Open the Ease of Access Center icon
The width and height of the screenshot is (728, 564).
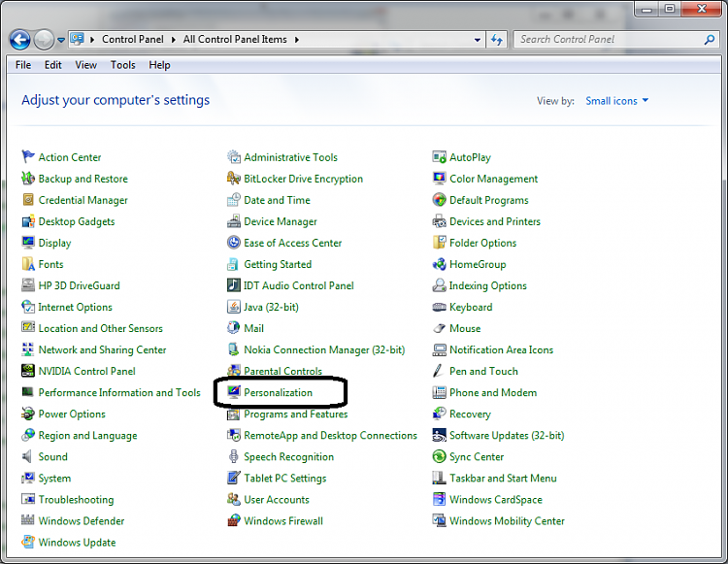point(234,243)
